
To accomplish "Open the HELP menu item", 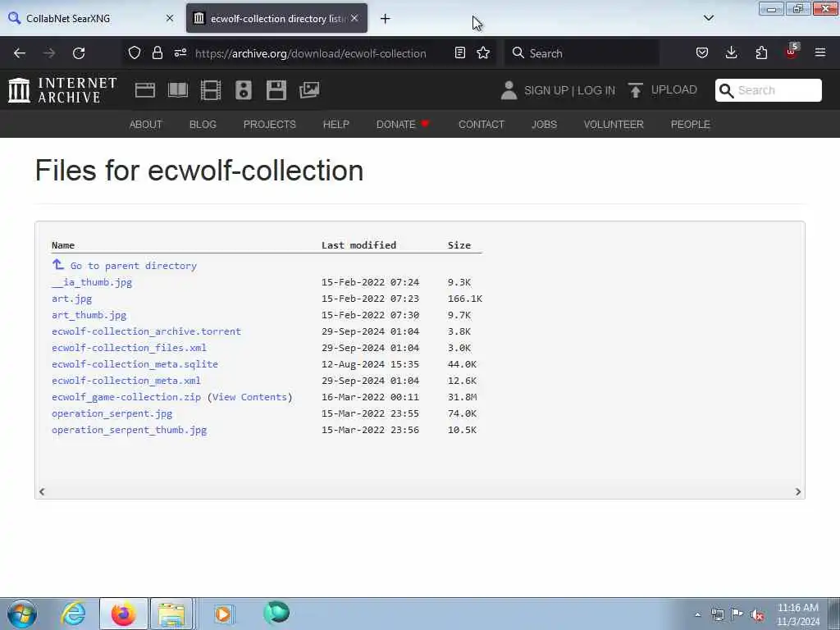I will tap(336, 125).
